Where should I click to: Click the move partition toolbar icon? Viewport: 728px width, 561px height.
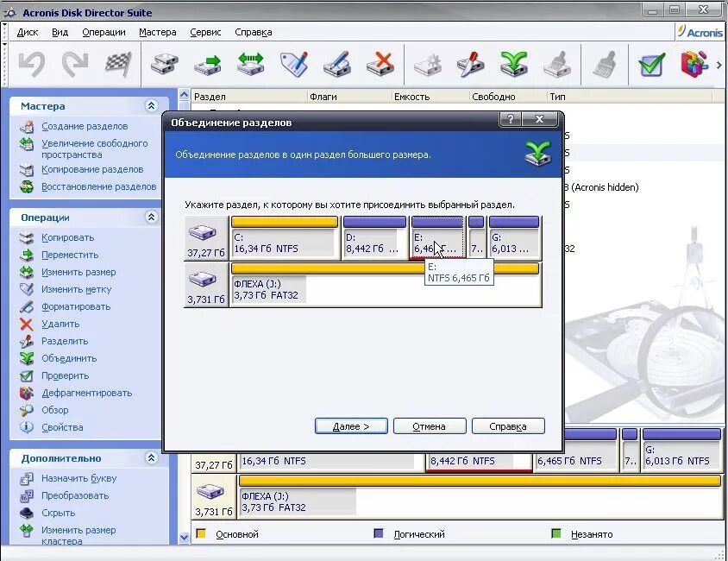coord(208,64)
